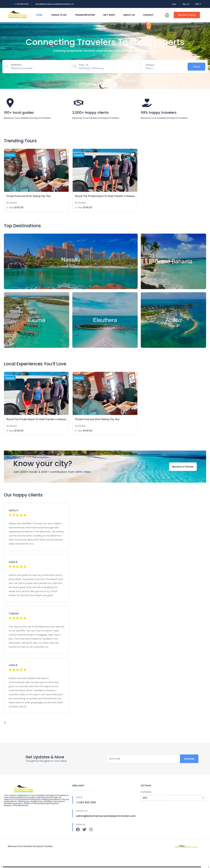Open the Currencies BSD dropdown in footer
Screen dimensions: 210x868
point(173,797)
